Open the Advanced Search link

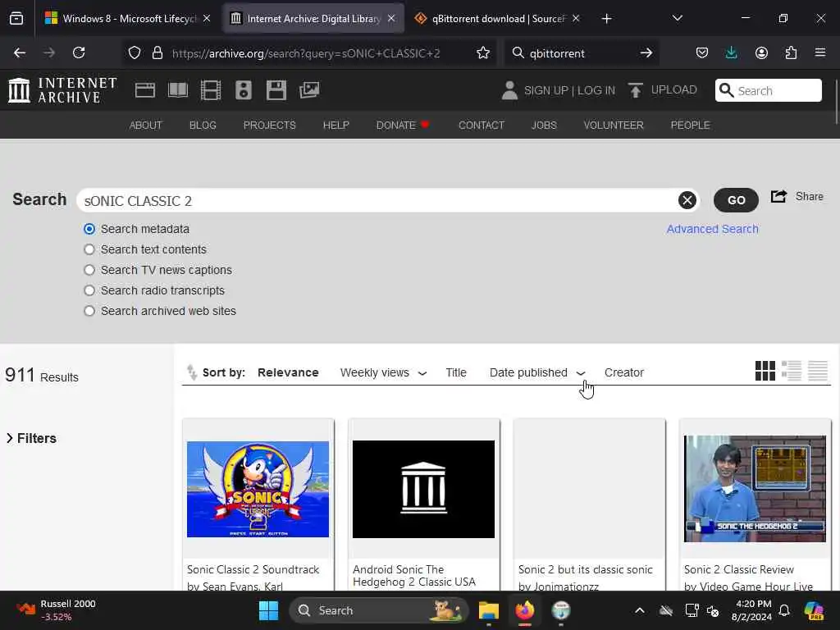pos(712,230)
